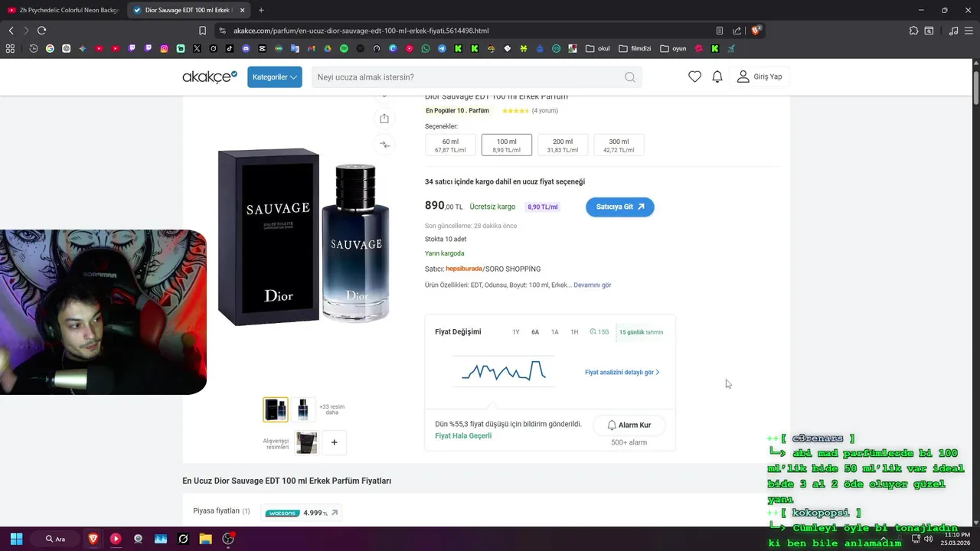Select the Dior Sauvage EDT 100 ml tab
This screenshot has height=551, width=980.
pos(188,10)
